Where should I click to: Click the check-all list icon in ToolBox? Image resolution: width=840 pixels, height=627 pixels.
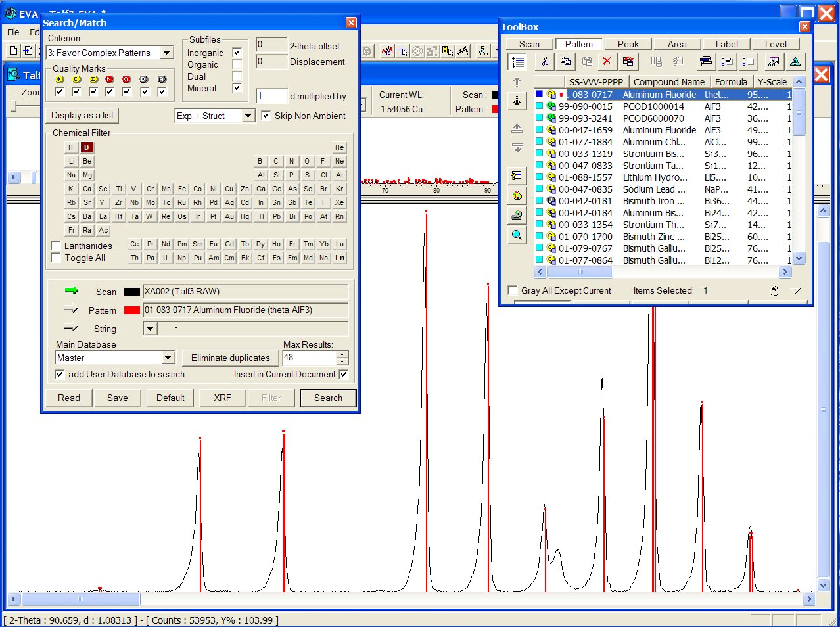point(727,61)
